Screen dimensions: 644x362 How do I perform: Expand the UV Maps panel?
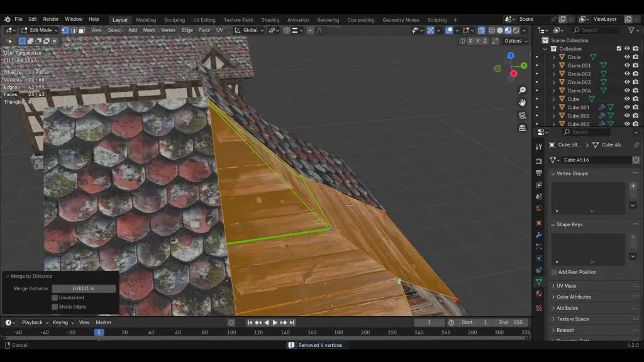coord(566,286)
